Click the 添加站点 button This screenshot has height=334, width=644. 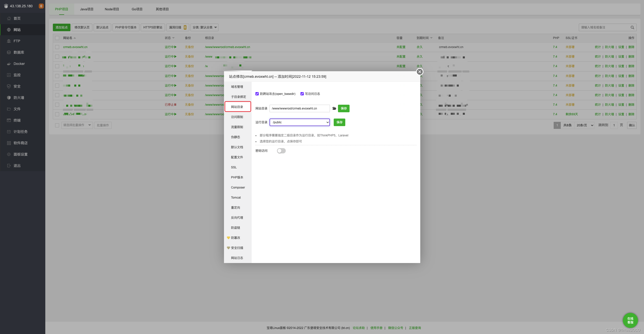click(62, 27)
